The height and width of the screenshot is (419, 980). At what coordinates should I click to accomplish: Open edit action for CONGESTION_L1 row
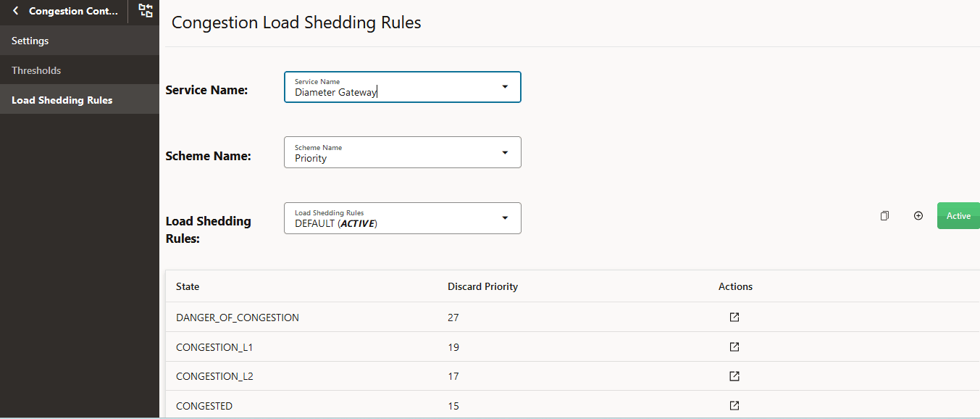[734, 347]
